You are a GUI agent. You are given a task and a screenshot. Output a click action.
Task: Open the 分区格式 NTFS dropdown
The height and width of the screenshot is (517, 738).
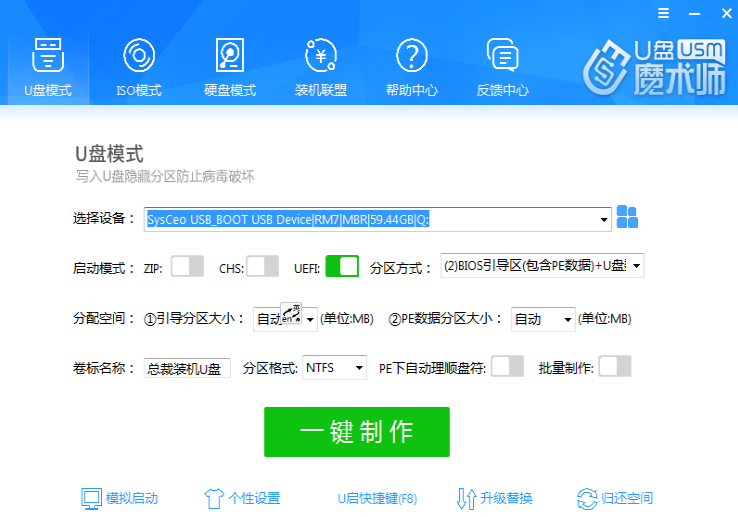click(359, 368)
